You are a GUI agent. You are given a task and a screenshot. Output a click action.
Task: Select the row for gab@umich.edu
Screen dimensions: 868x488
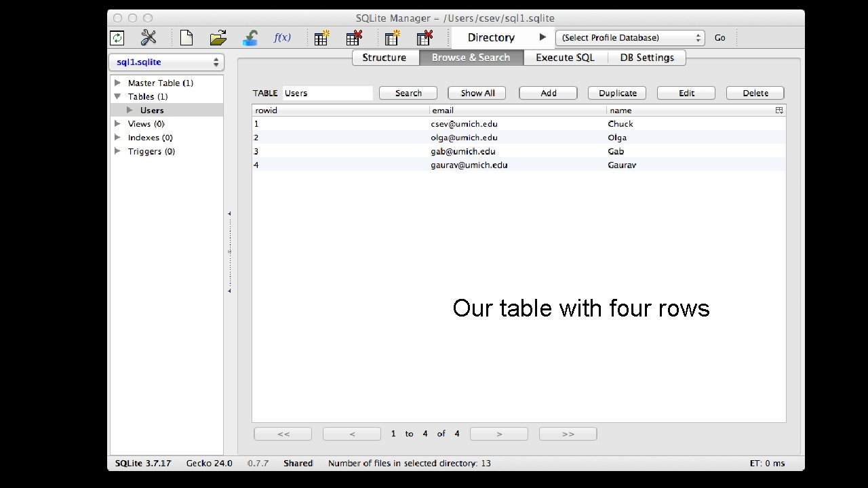coord(463,151)
